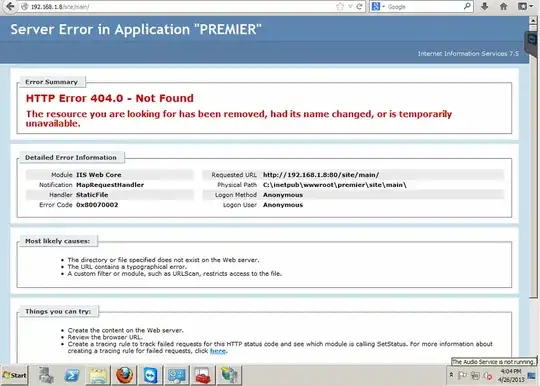Click the 'IIS Web Core' module value

[x=99, y=175]
